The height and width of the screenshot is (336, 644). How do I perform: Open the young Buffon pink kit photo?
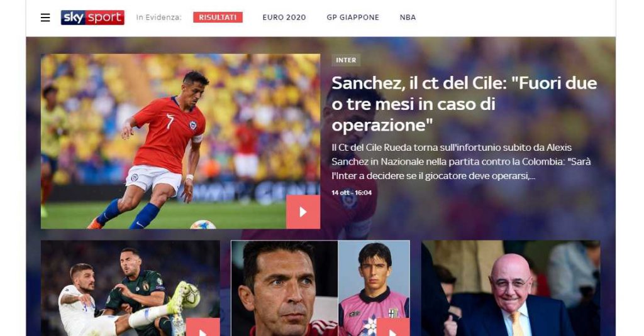pos(374,288)
